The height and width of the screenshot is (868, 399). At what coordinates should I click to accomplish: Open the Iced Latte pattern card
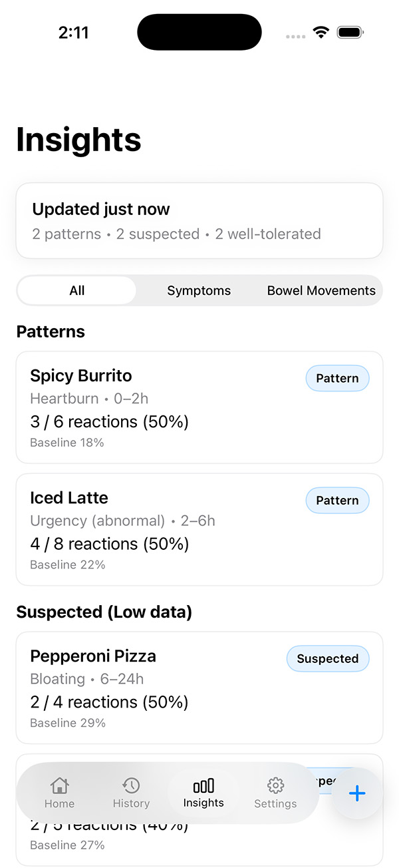point(166,530)
